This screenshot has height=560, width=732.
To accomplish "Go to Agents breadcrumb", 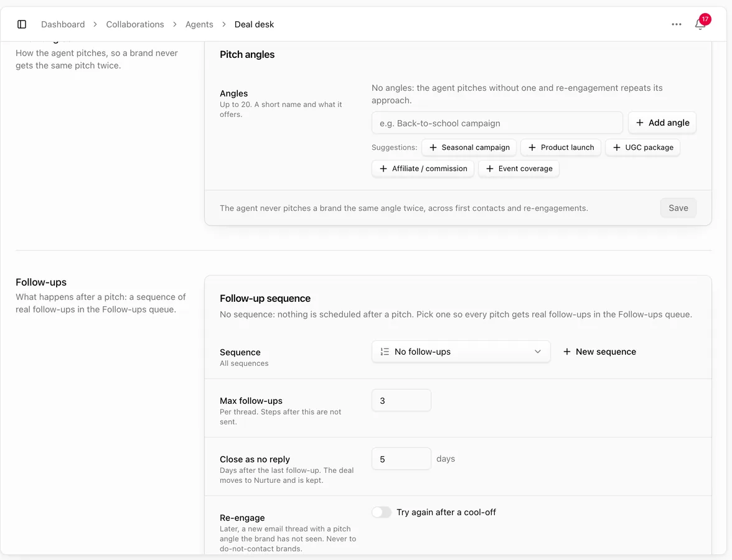I will pyautogui.click(x=199, y=24).
